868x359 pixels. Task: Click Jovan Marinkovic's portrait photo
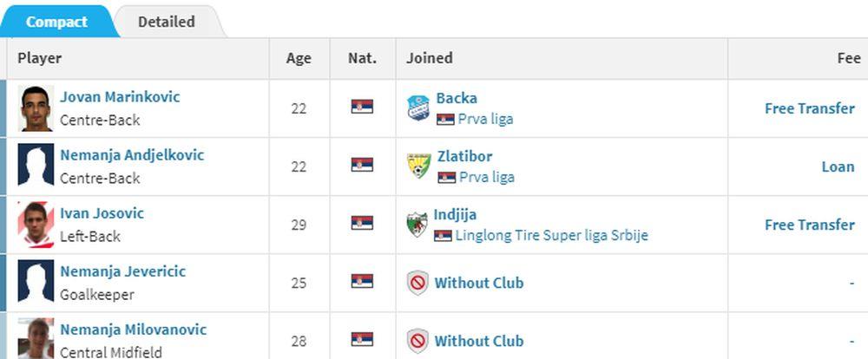[x=36, y=108]
